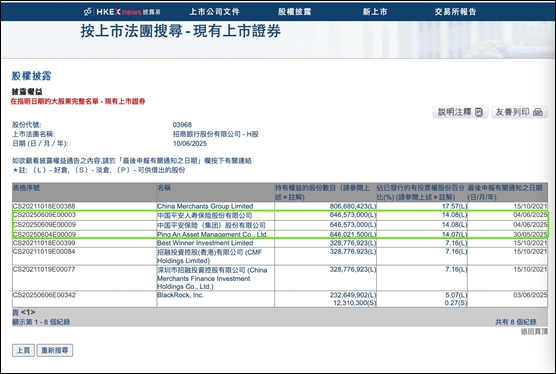Click the 重新搜尋 button
The height and width of the screenshot is (374, 556).
[55, 350]
